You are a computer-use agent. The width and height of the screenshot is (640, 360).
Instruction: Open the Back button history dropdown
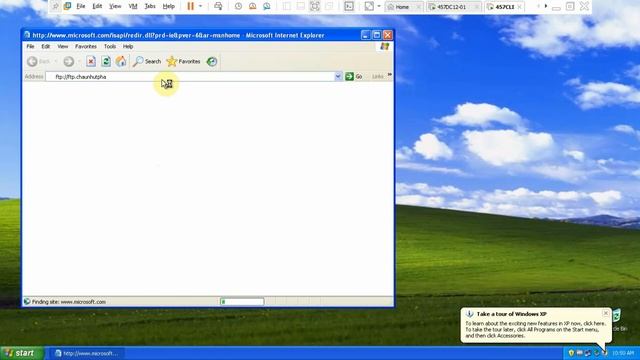56,62
